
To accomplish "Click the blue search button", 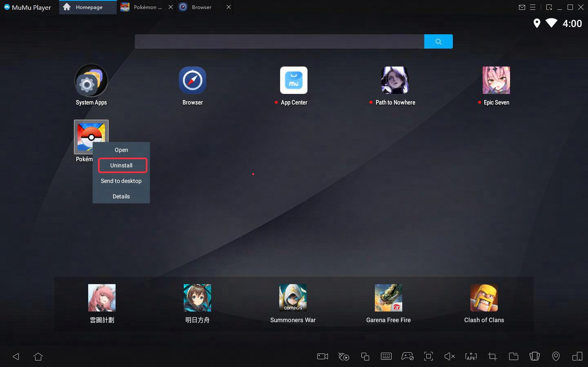I will [438, 41].
